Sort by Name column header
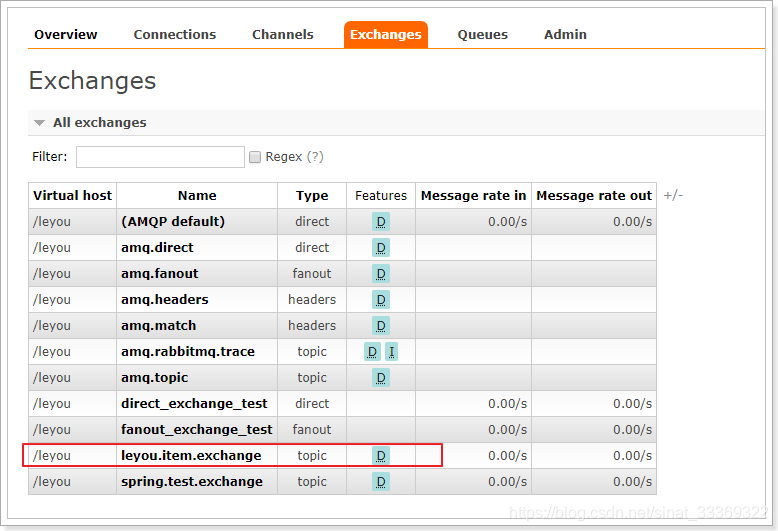The width and height of the screenshot is (778, 531). [197, 196]
